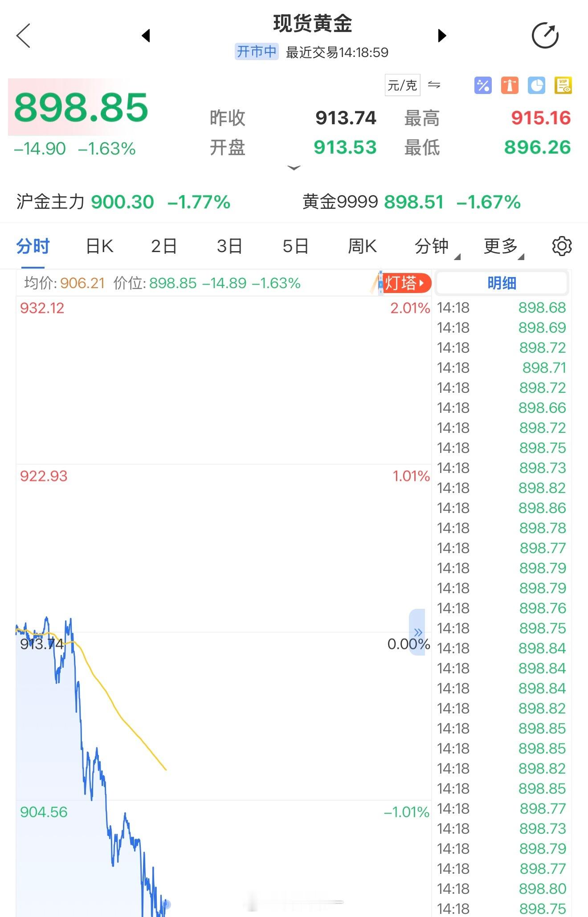Select tick row with price 898.66

[502, 408]
